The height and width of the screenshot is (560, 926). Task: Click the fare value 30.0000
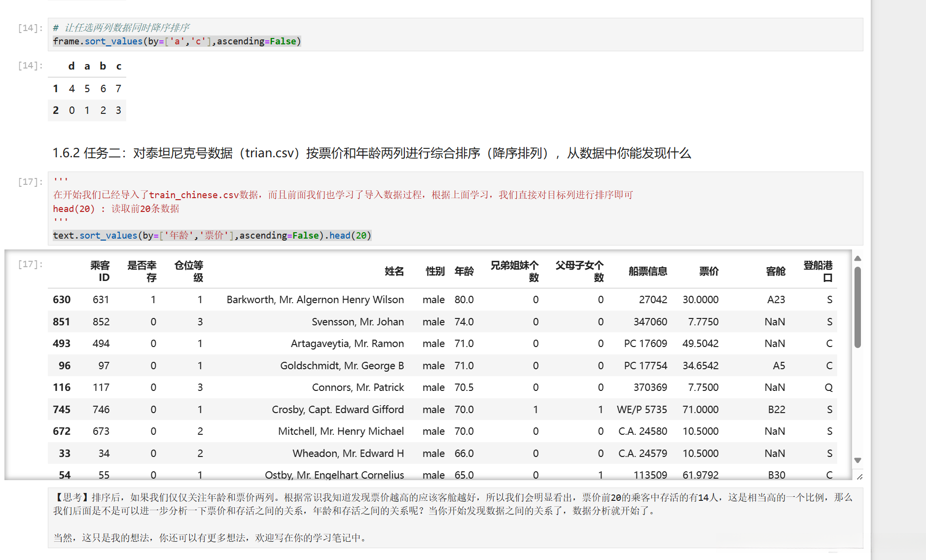(701, 300)
